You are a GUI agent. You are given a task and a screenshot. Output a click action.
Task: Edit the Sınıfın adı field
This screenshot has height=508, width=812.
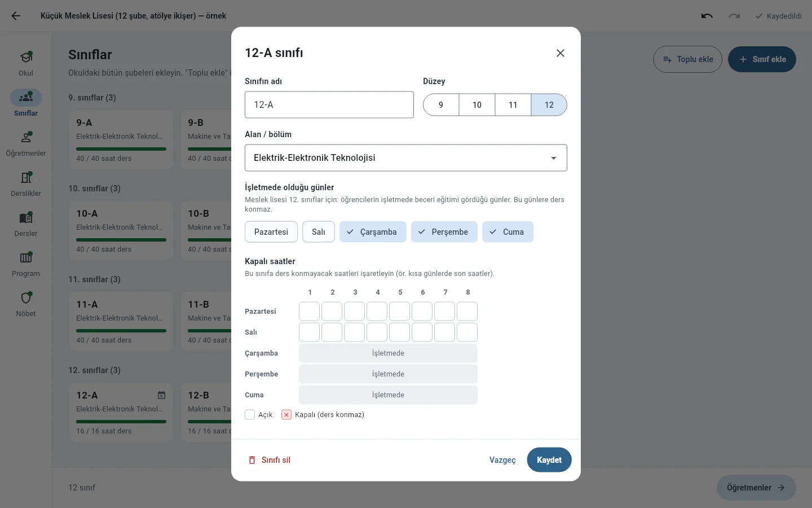coord(329,105)
